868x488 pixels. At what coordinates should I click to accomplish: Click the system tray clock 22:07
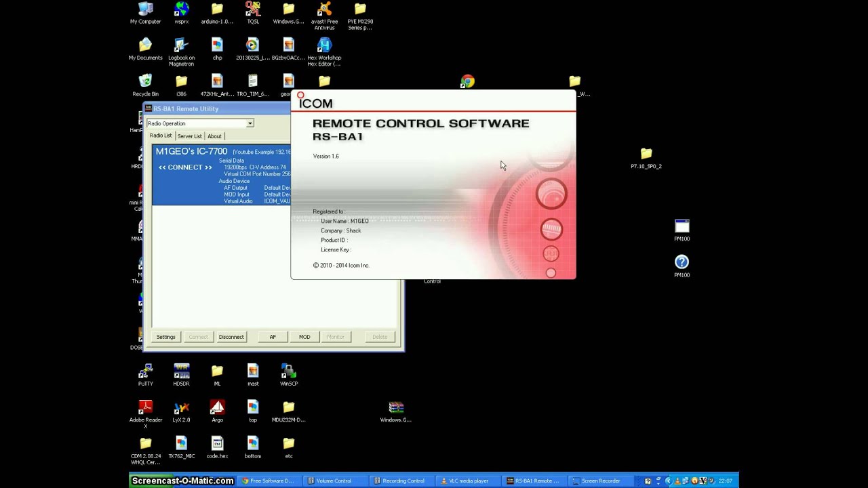click(725, 481)
